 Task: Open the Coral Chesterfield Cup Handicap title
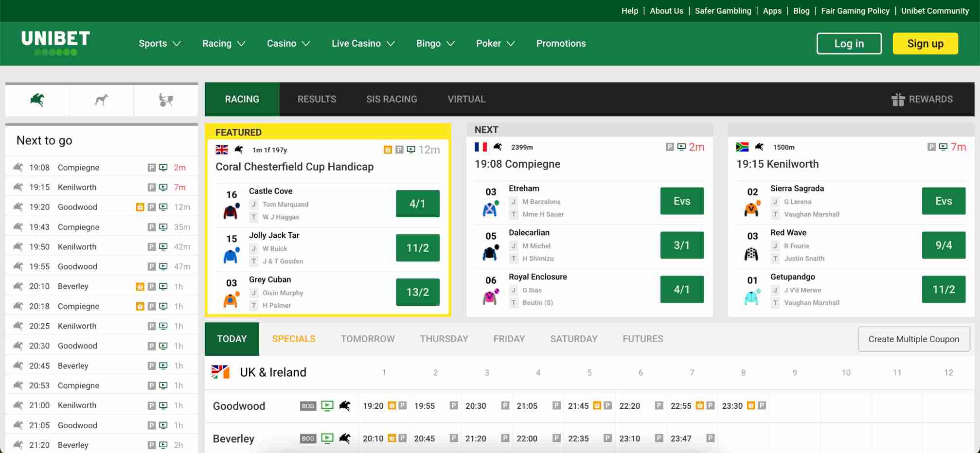[x=295, y=167]
